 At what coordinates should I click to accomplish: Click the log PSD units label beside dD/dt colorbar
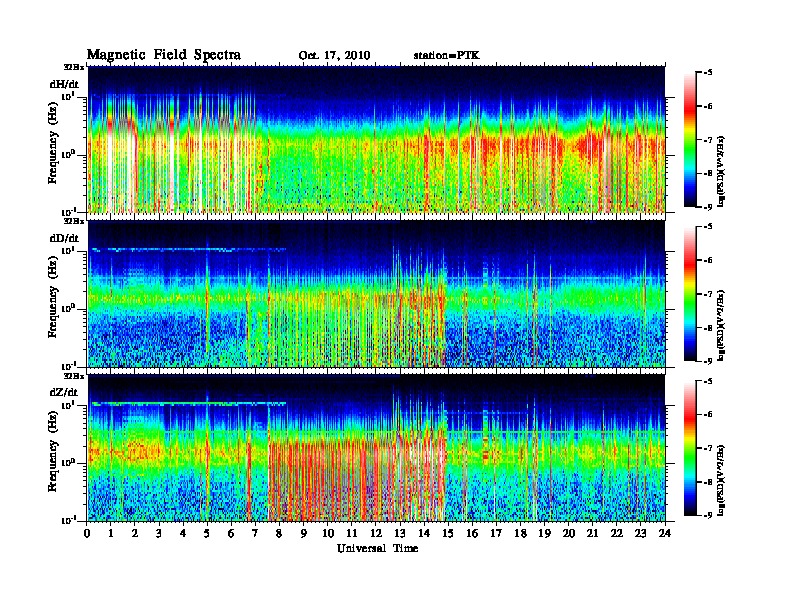point(721,325)
